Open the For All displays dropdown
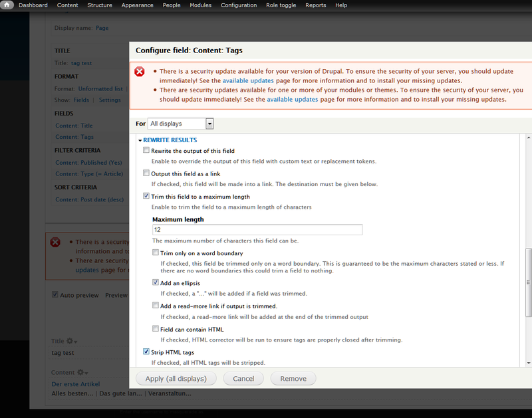The width and height of the screenshot is (532, 418). (x=180, y=124)
